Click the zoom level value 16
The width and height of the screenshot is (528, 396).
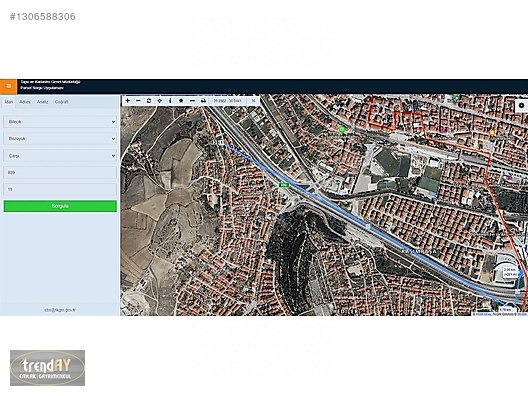254,101
